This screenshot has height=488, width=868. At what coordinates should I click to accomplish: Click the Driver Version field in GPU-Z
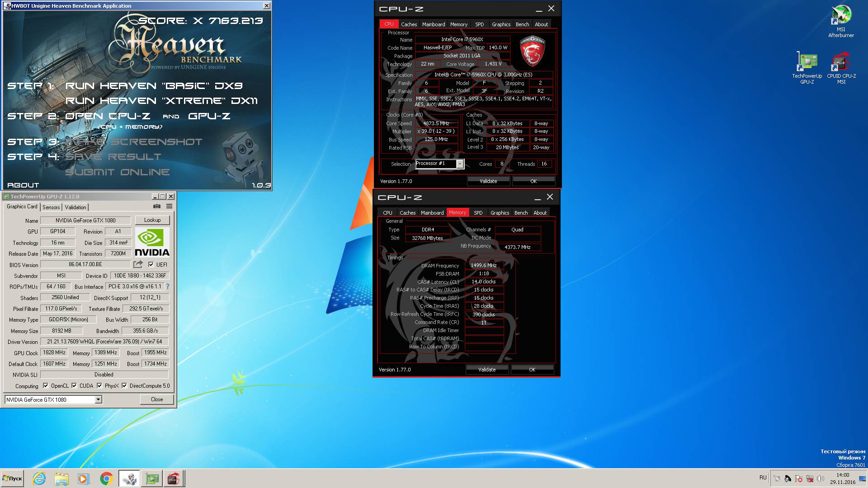[104, 342]
